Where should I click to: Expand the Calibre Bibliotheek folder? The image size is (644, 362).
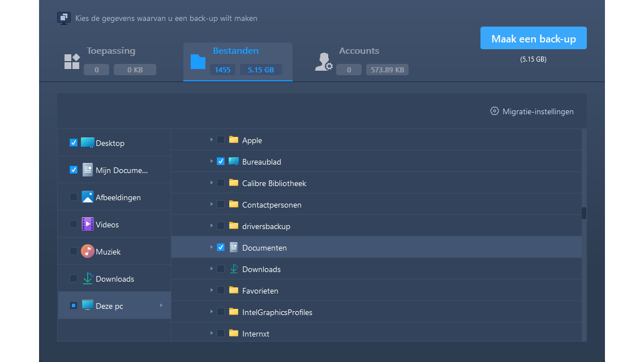(212, 183)
